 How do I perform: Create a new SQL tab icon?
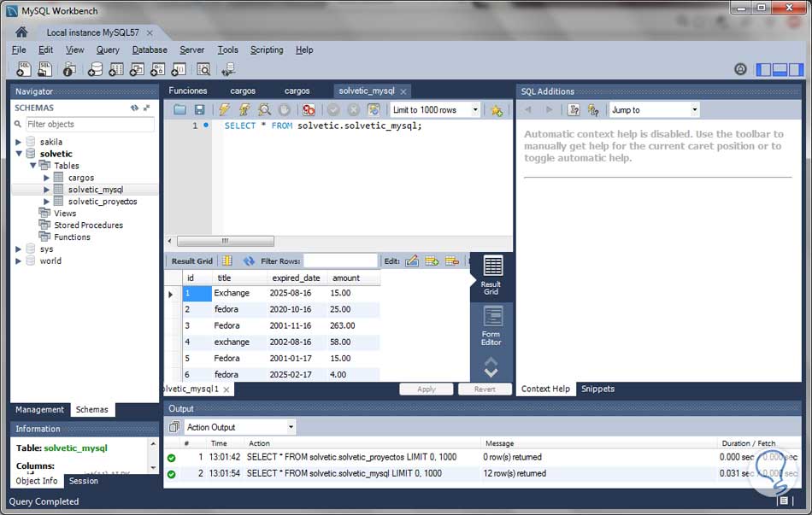tap(24, 69)
